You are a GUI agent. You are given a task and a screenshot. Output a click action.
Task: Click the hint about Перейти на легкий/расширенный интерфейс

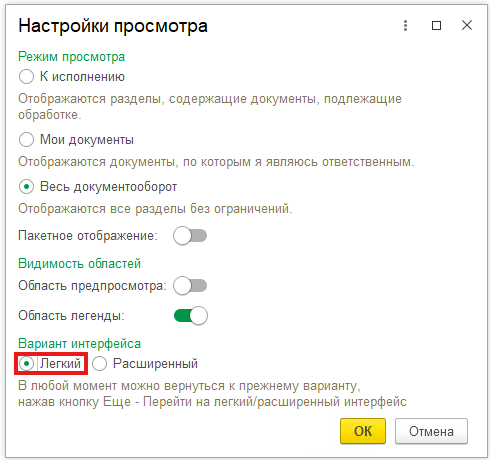pyautogui.click(x=212, y=394)
